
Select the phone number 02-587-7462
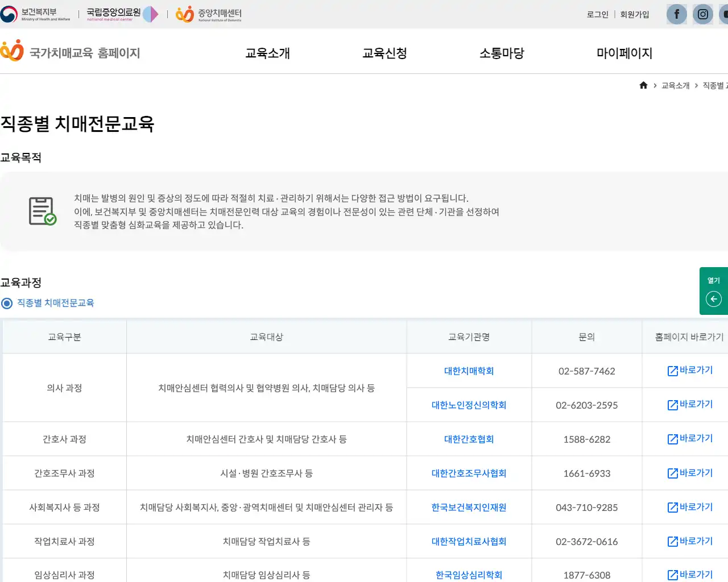[x=587, y=371]
